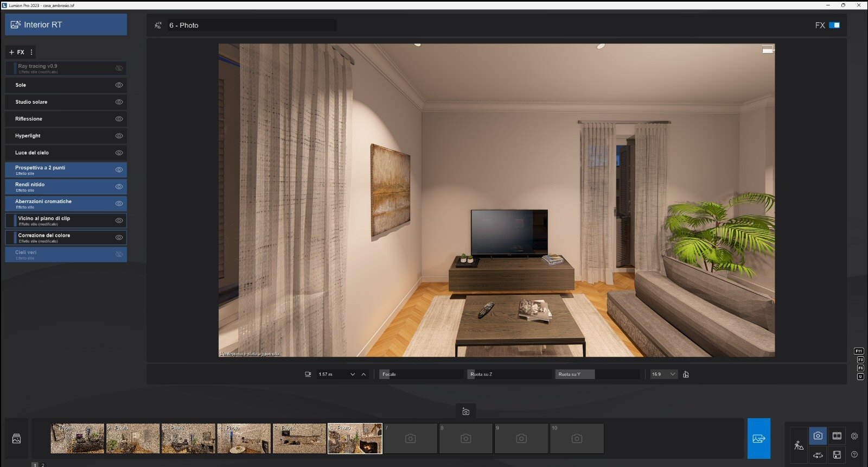Switch to Build mode icon
Screen dimensions: 868x467
click(799, 445)
